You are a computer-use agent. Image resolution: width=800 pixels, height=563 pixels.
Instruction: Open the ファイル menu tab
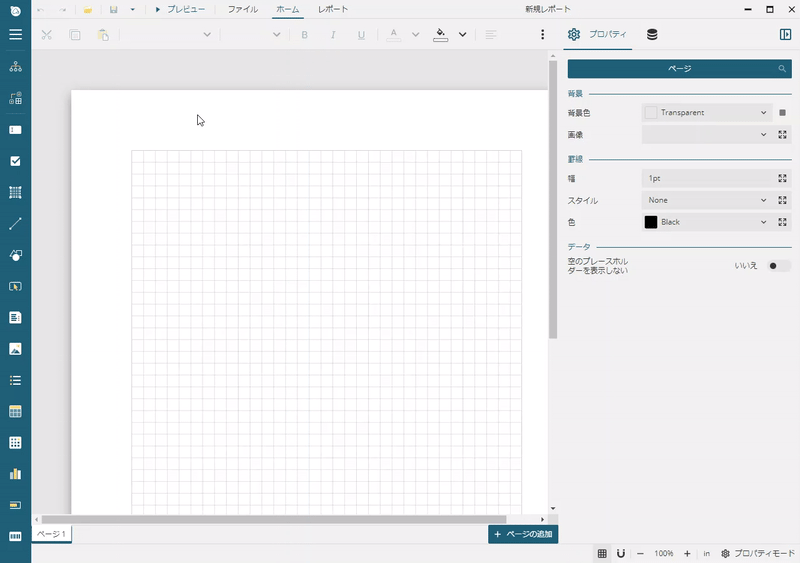click(x=243, y=9)
